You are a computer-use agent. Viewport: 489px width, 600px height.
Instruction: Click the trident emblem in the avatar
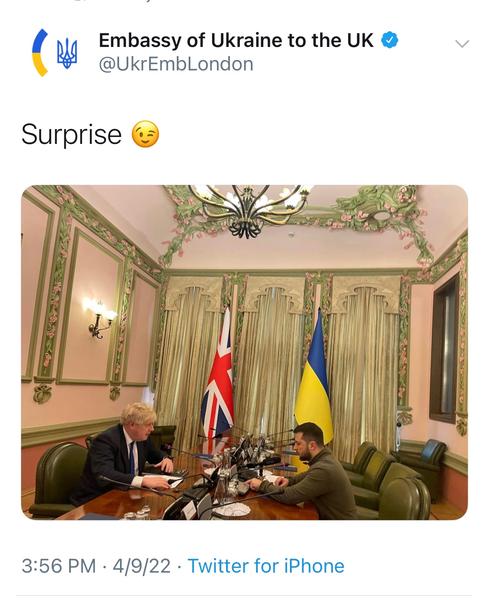click(x=67, y=53)
